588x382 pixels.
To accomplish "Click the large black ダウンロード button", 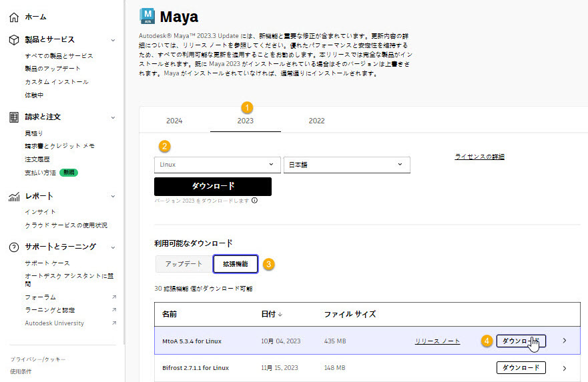I will point(213,187).
